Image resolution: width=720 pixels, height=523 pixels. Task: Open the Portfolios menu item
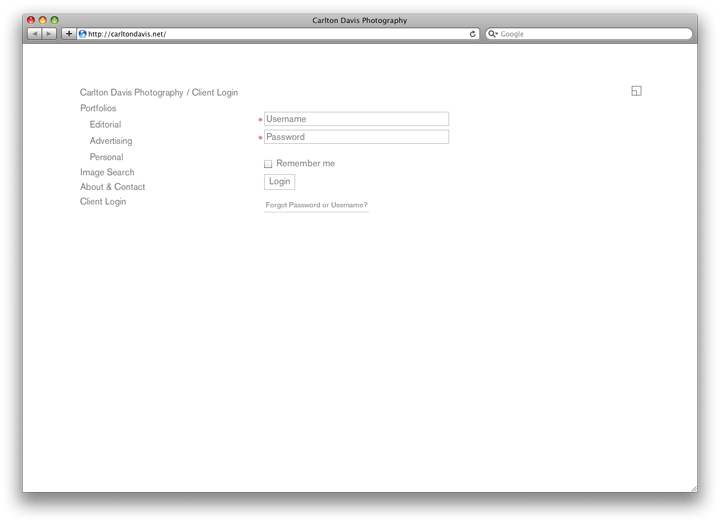tap(98, 108)
